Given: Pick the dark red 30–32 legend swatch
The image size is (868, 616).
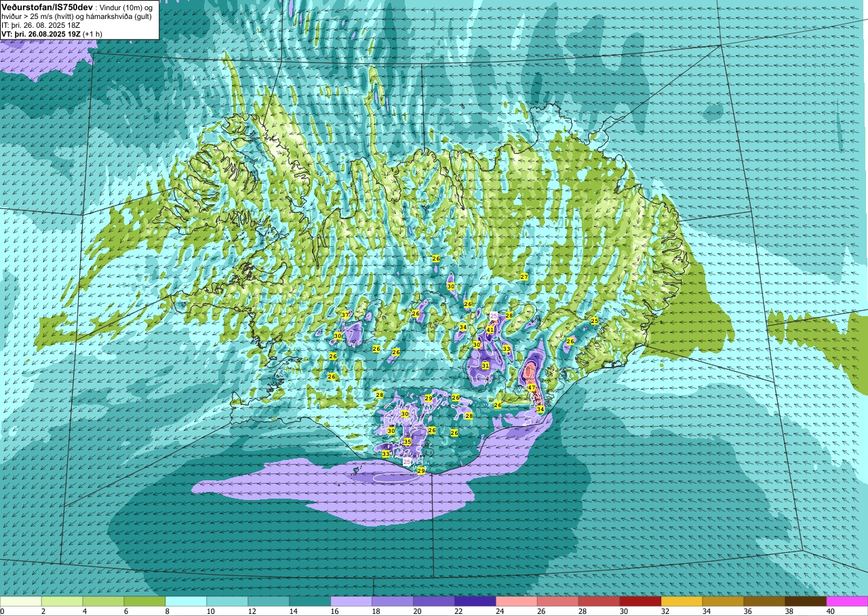Looking at the screenshot, I should coord(641,601).
